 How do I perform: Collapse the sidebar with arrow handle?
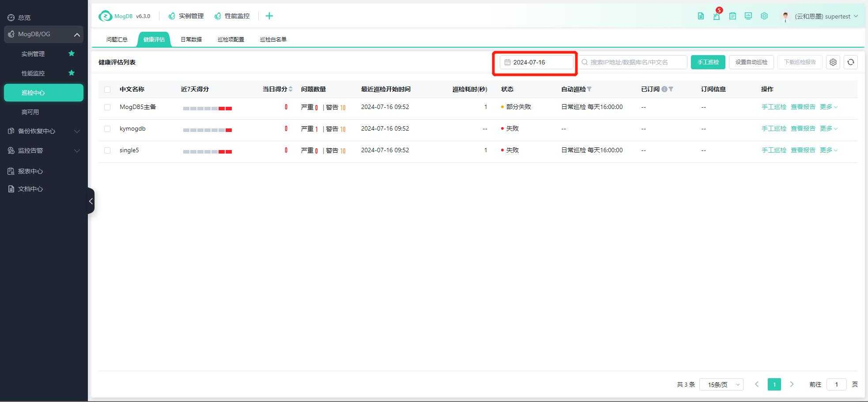pos(91,201)
